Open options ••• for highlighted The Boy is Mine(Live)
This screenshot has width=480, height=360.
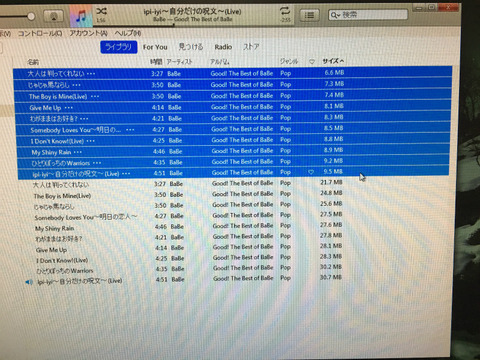95,97
